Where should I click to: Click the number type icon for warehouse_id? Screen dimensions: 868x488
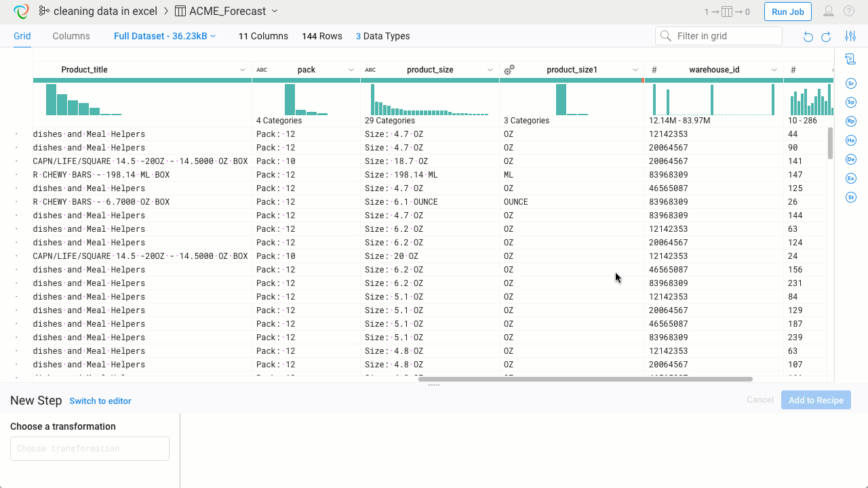[x=654, y=70]
